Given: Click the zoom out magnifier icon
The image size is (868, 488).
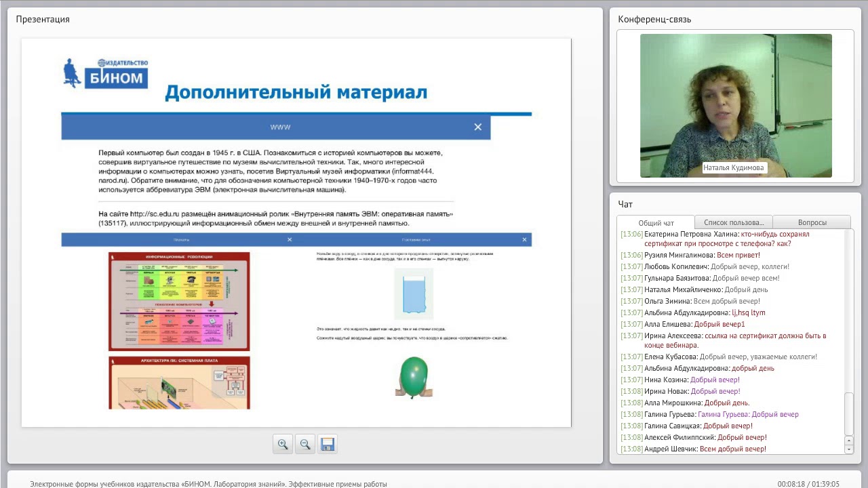Looking at the screenshot, I should click(x=305, y=444).
